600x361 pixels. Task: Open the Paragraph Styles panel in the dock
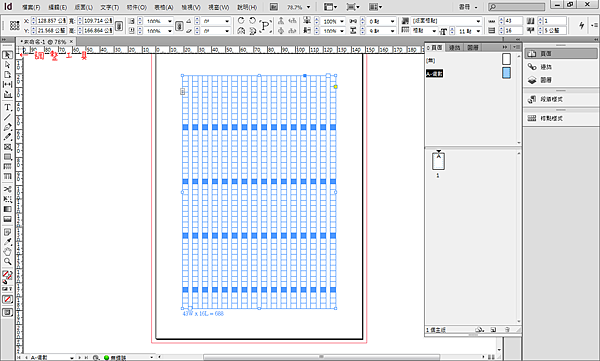pyautogui.click(x=561, y=99)
